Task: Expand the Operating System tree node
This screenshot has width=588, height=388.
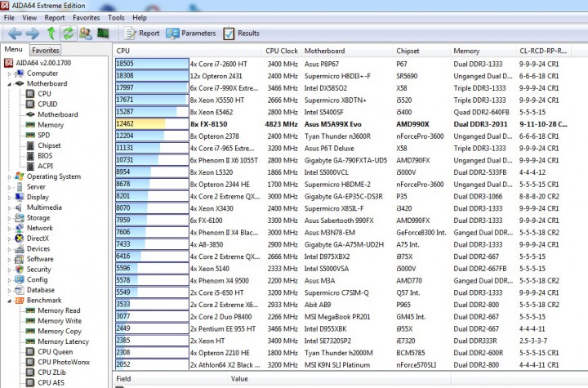Action: point(9,176)
